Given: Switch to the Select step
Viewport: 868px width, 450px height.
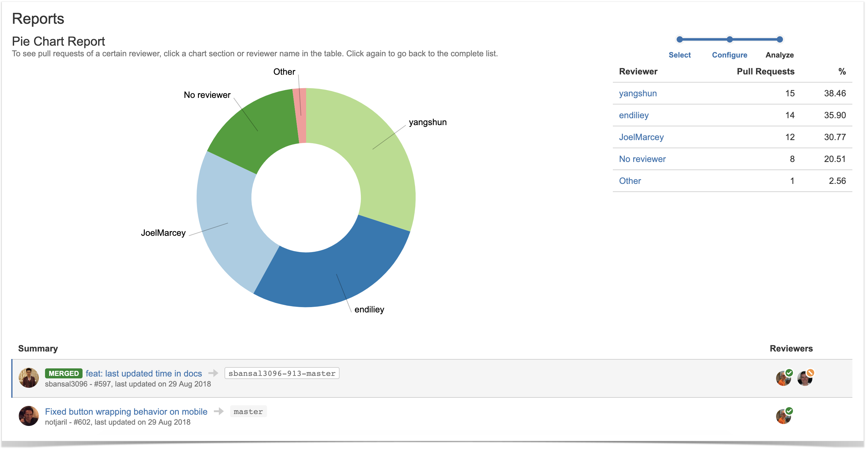Looking at the screenshot, I should pos(680,55).
